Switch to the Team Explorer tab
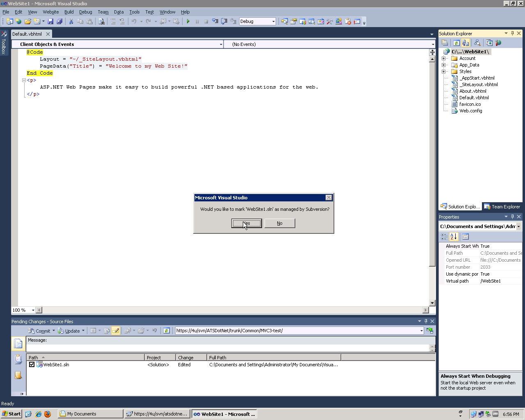525x420 pixels. (502, 207)
